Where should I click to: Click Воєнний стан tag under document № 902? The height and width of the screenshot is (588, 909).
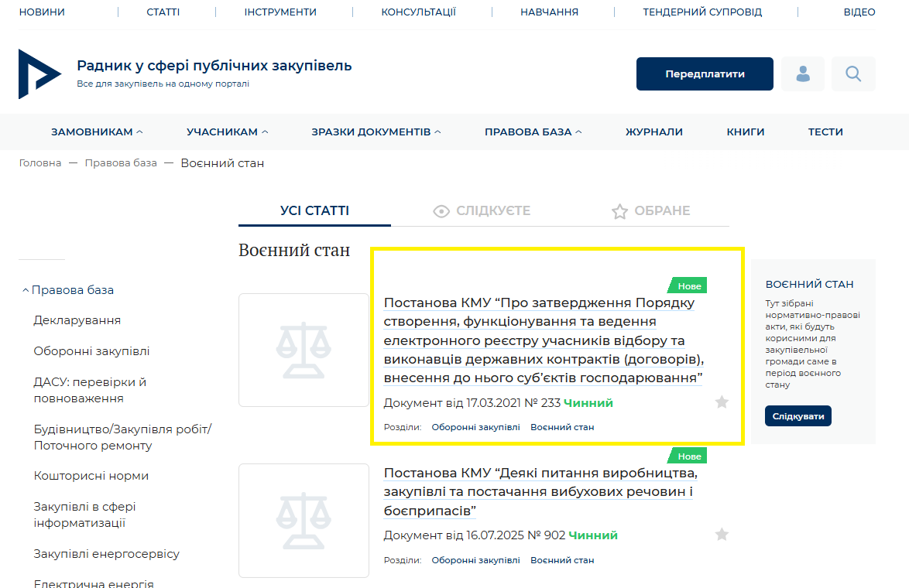(562, 560)
